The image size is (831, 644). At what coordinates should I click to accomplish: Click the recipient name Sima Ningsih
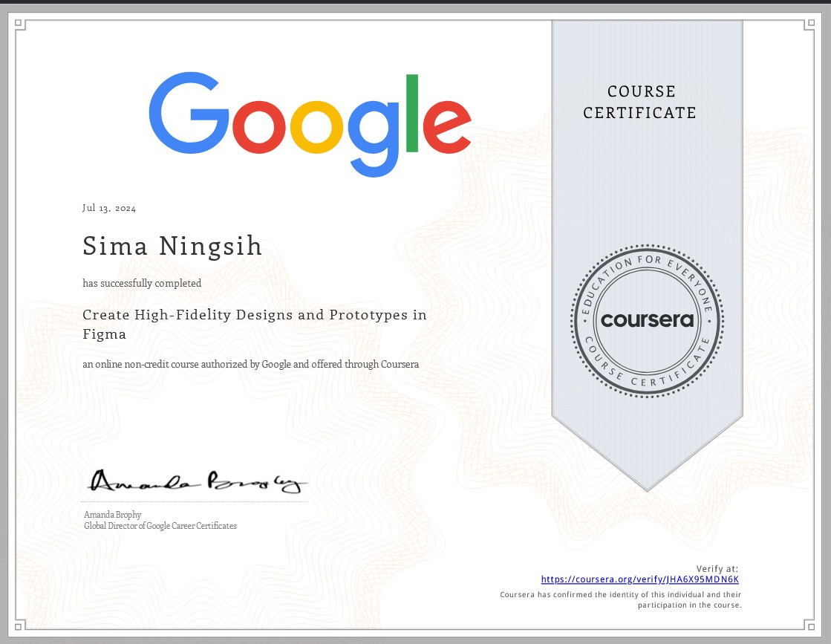[x=172, y=246]
